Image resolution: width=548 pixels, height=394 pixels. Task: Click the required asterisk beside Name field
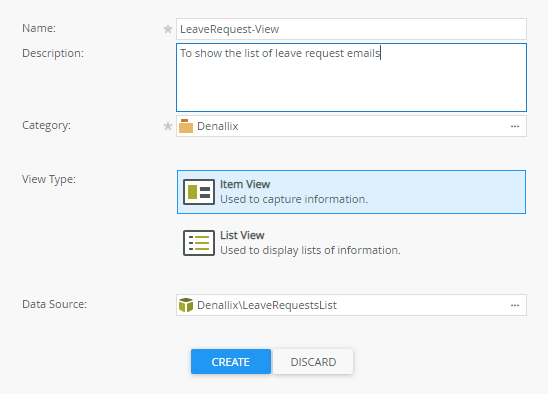168,29
